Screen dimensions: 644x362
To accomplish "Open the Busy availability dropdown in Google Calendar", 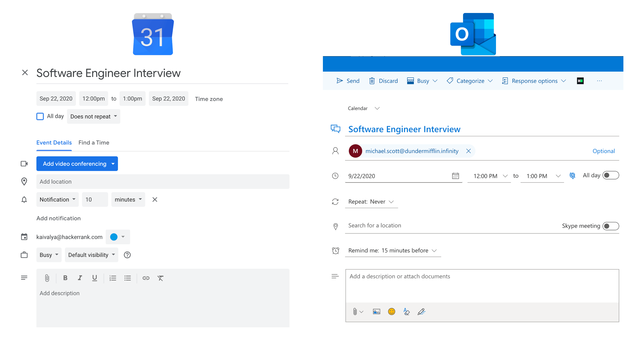I will [49, 255].
